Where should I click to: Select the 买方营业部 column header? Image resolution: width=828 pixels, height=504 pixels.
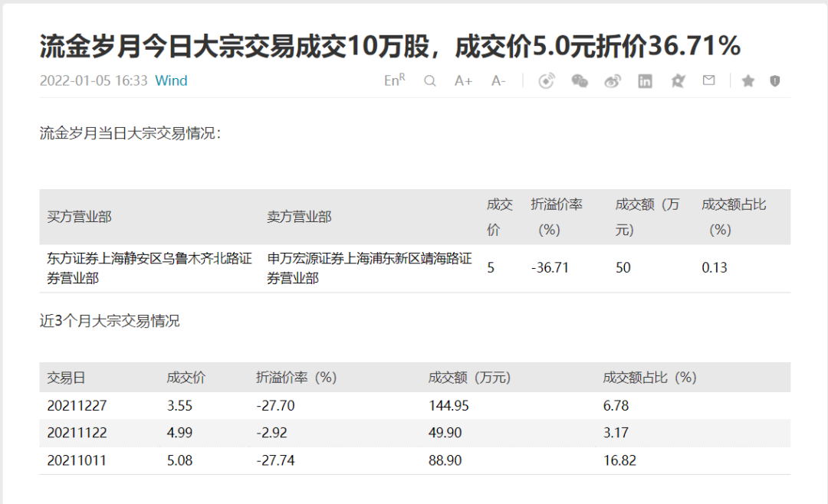(80, 217)
